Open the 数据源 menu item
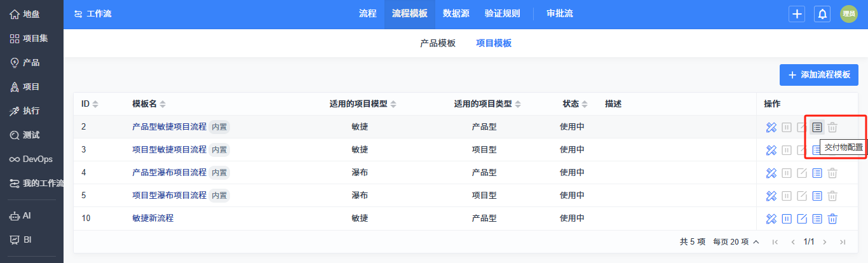 coord(456,14)
